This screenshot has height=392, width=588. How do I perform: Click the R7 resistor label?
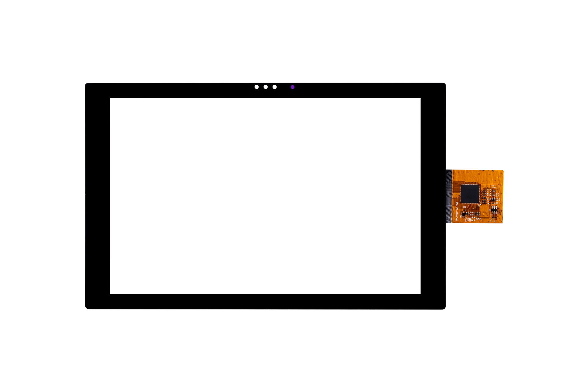[x=494, y=221]
